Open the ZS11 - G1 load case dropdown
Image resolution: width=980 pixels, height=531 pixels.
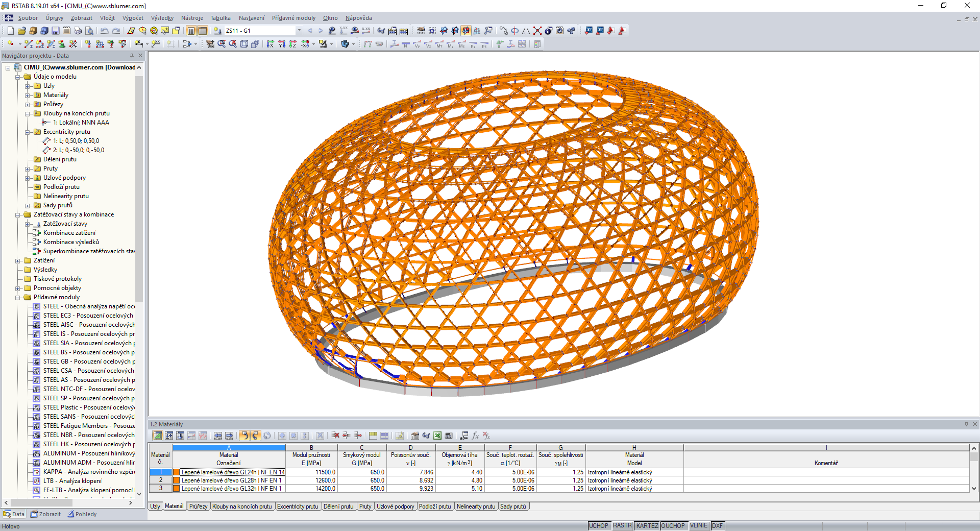coord(299,30)
